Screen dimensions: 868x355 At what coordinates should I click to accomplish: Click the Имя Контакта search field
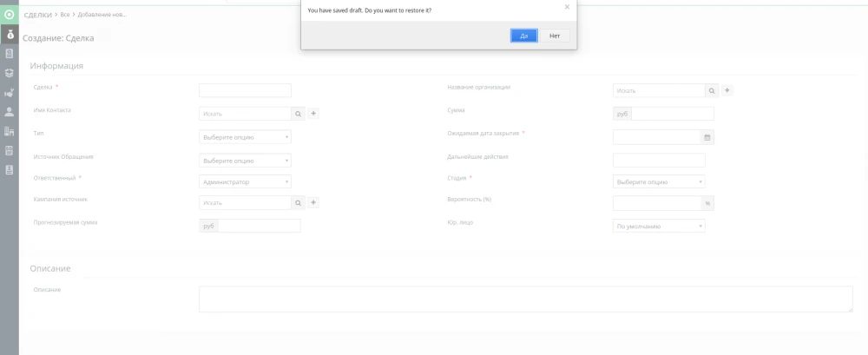coord(246,114)
